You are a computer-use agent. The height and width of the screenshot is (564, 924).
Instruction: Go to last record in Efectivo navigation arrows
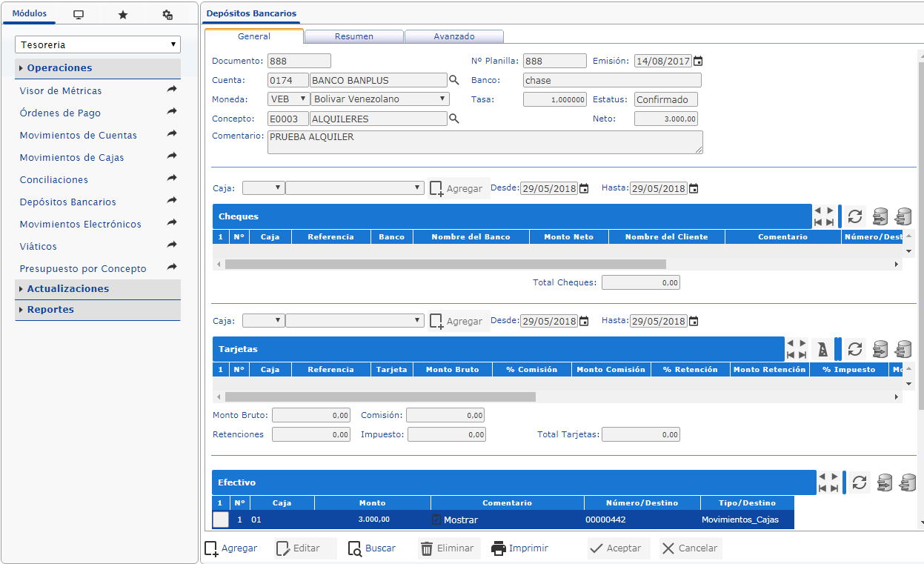click(x=834, y=488)
